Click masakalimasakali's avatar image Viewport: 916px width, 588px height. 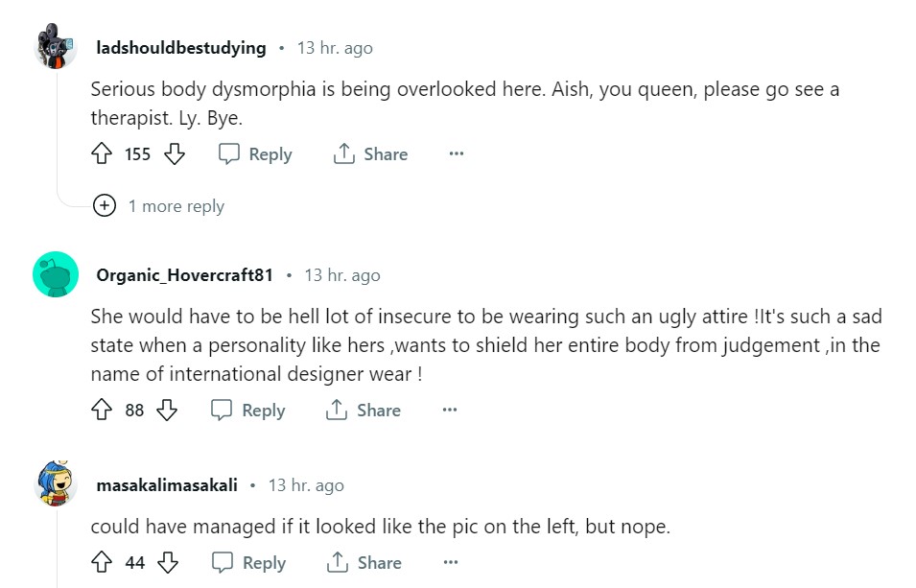(x=55, y=484)
